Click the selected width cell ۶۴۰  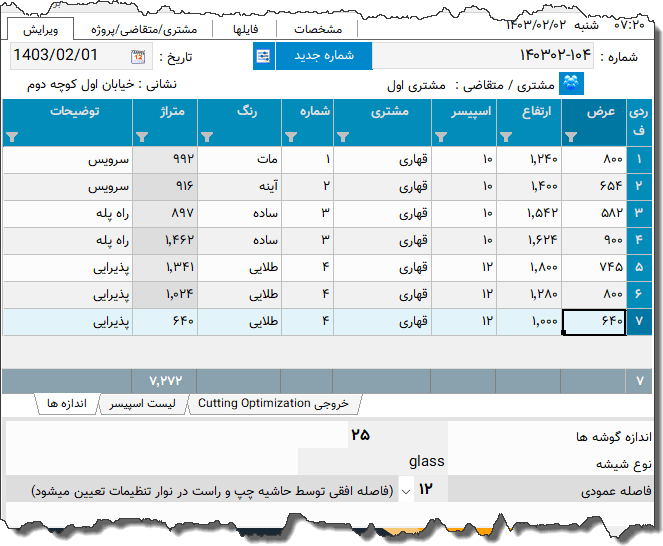coord(594,322)
